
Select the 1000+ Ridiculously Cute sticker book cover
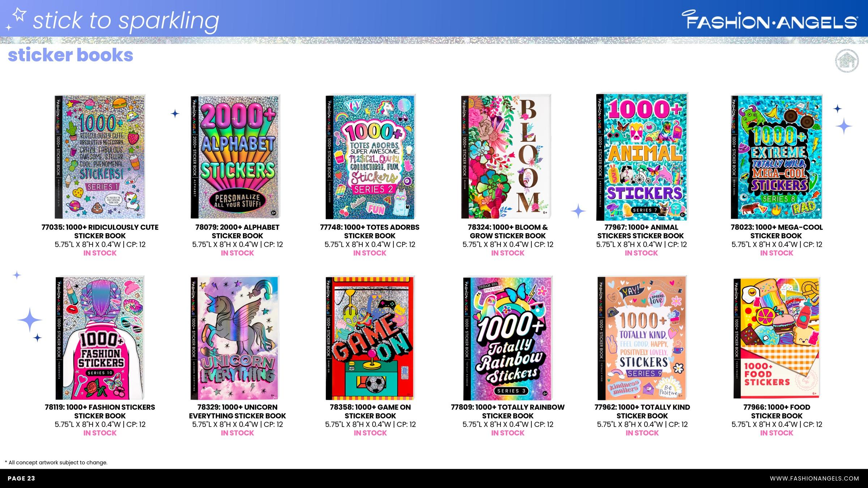click(100, 157)
